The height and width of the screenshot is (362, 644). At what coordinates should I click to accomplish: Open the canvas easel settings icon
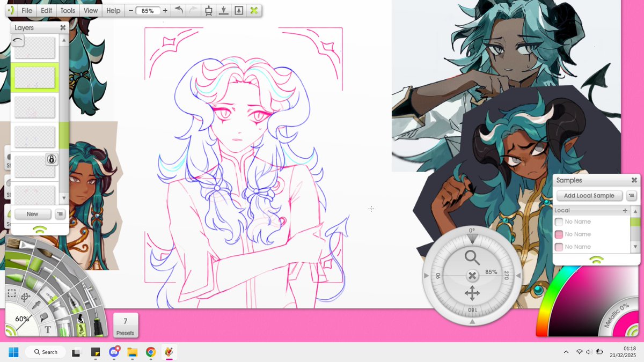(208, 11)
